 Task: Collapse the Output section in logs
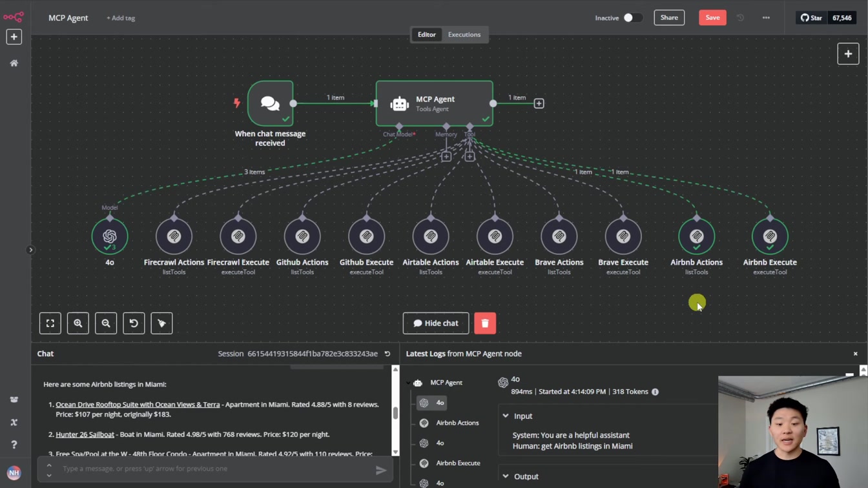[506, 476]
